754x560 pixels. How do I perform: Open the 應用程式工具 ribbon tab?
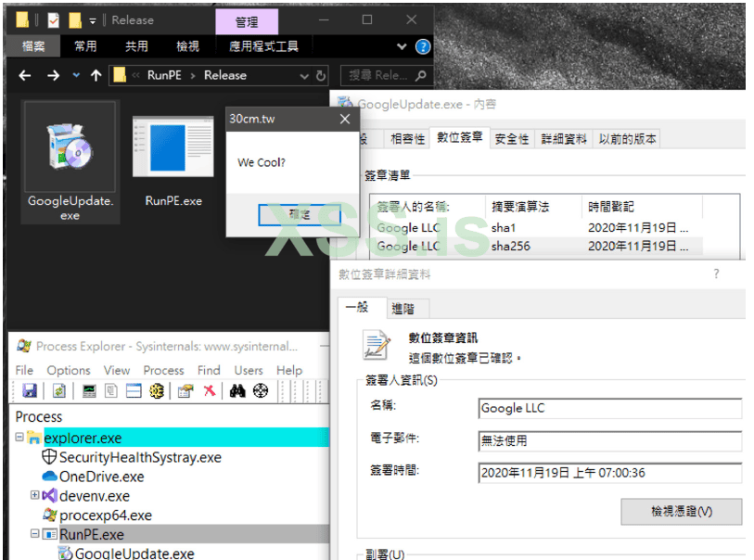263,46
